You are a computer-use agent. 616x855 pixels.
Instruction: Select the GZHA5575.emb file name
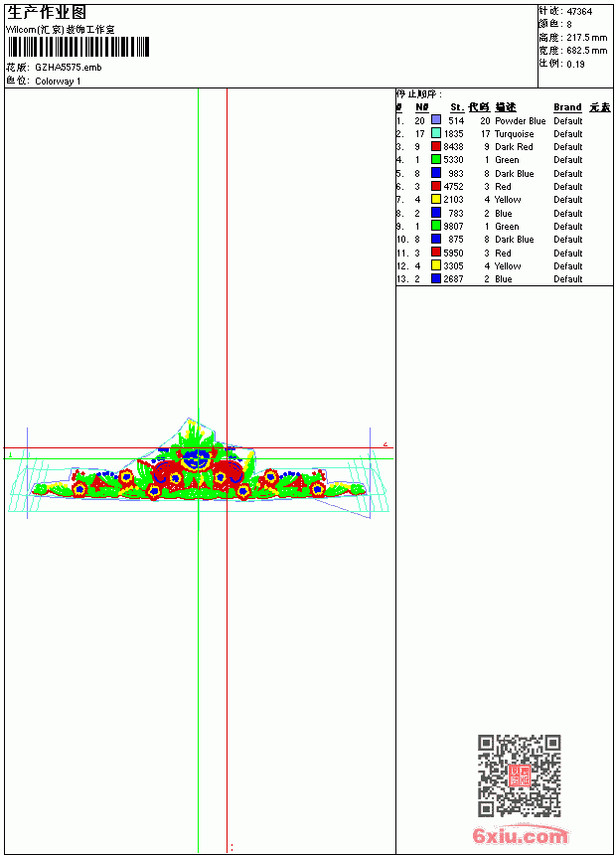click(x=69, y=67)
